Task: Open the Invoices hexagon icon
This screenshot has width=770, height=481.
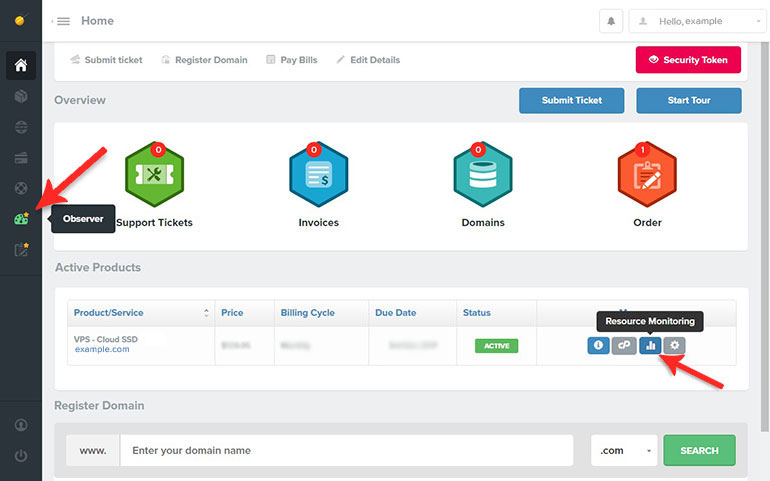Action: [319, 174]
